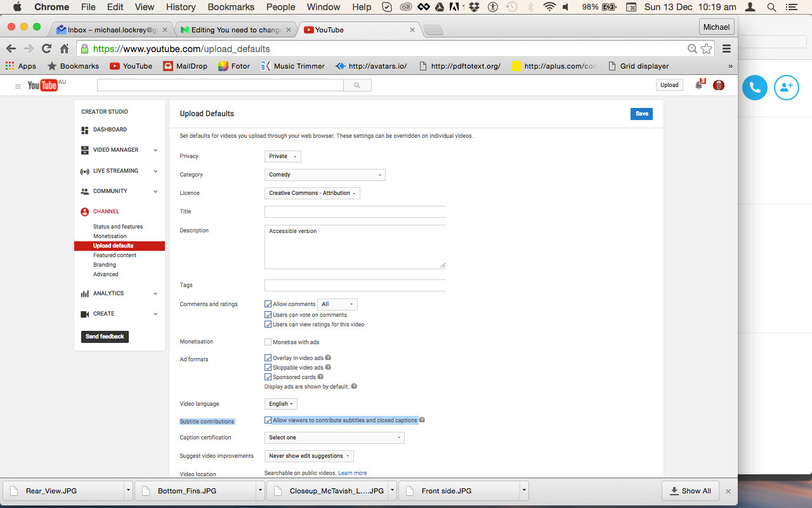Click help icon beside Sponsored cards
This screenshot has height=508, width=812.
(320, 377)
